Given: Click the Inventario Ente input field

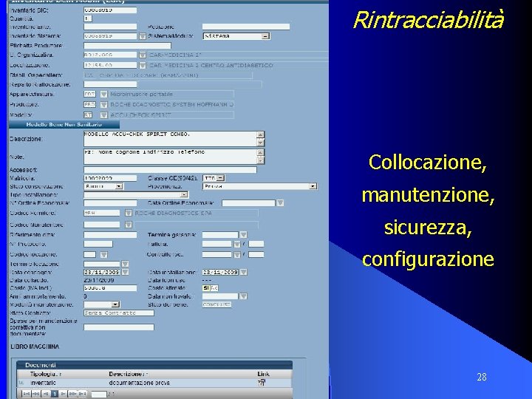Looking at the screenshot, I should [110, 27].
